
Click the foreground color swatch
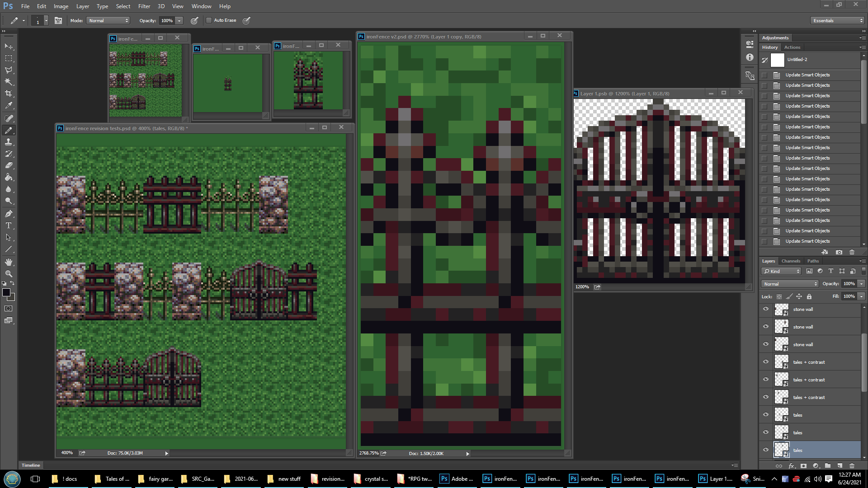coord(6,293)
